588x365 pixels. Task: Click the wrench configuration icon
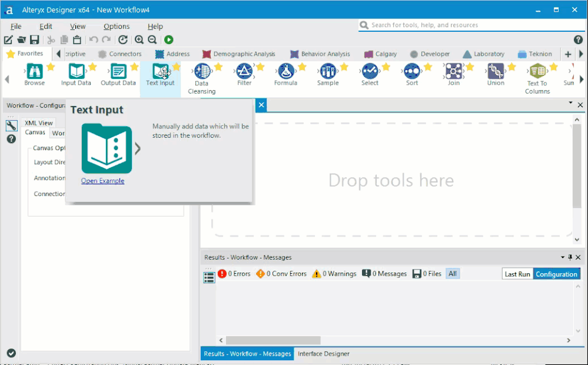[11, 125]
